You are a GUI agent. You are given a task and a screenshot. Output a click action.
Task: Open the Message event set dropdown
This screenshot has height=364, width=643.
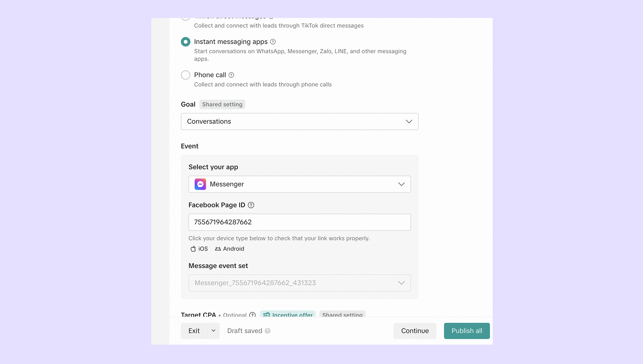(x=300, y=283)
